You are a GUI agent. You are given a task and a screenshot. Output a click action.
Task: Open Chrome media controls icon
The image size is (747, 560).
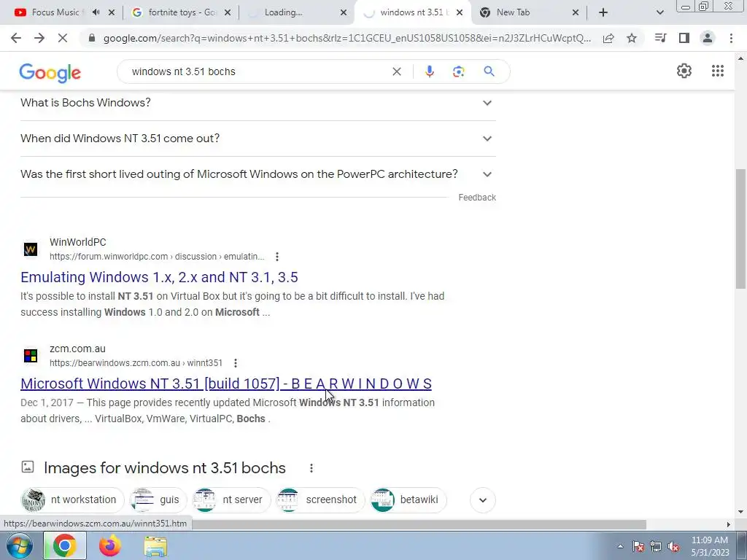[x=660, y=38]
